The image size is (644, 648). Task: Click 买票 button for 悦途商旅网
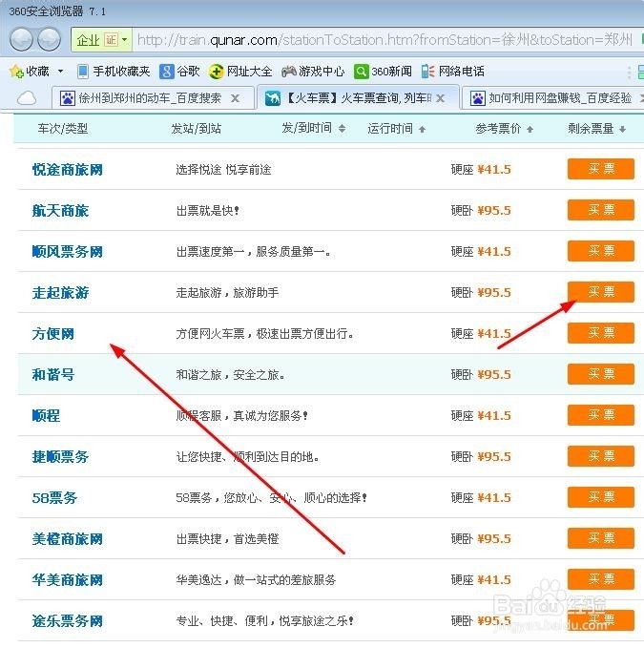coord(601,169)
